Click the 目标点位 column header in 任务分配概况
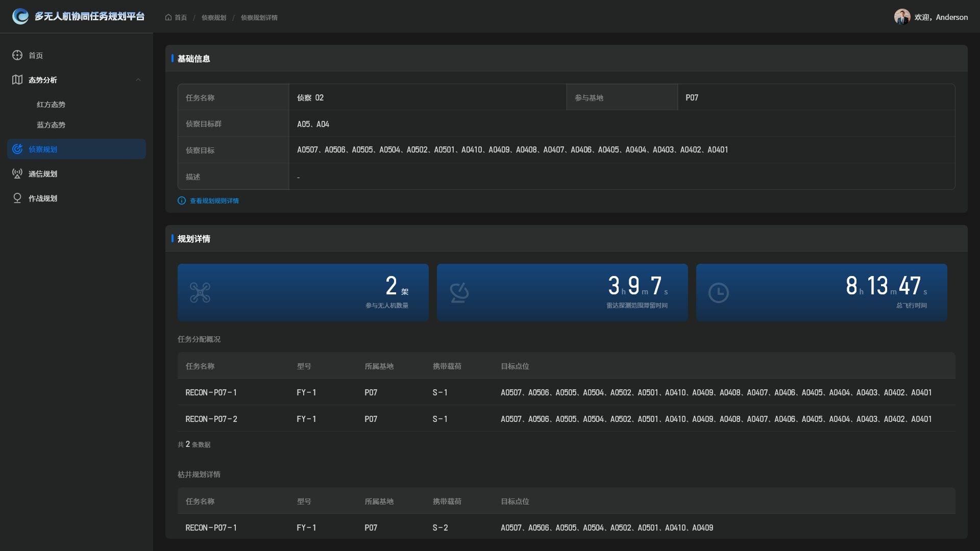980x551 pixels. pos(514,366)
